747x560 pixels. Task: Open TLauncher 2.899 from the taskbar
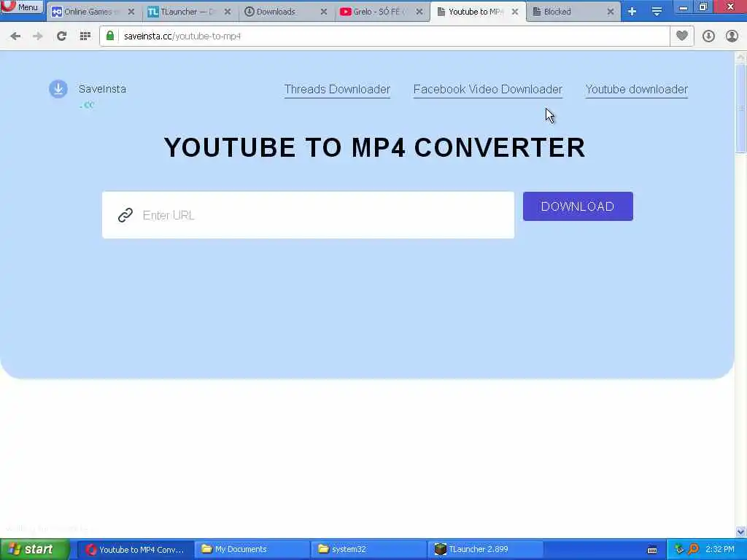tap(485, 550)
